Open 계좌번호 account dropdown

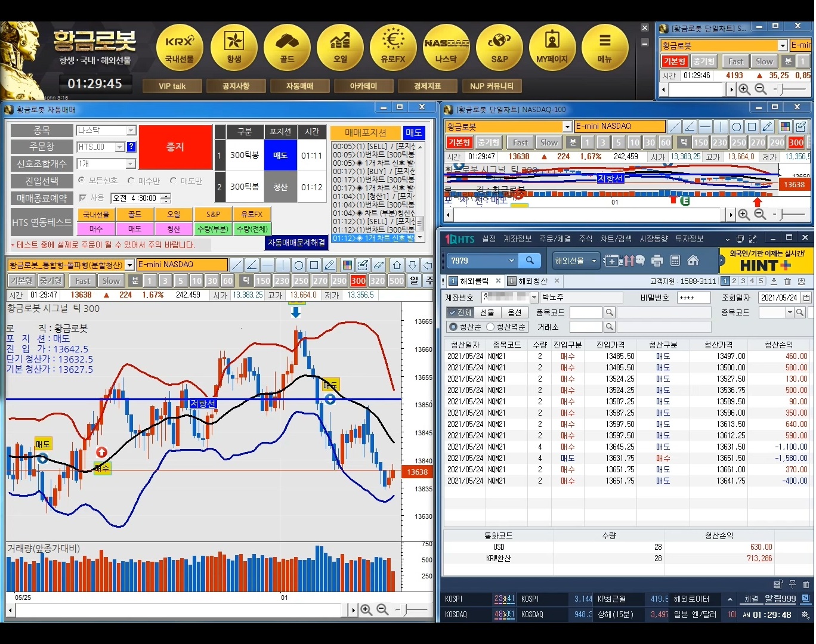pyautogui.click(x=534, y=298)
